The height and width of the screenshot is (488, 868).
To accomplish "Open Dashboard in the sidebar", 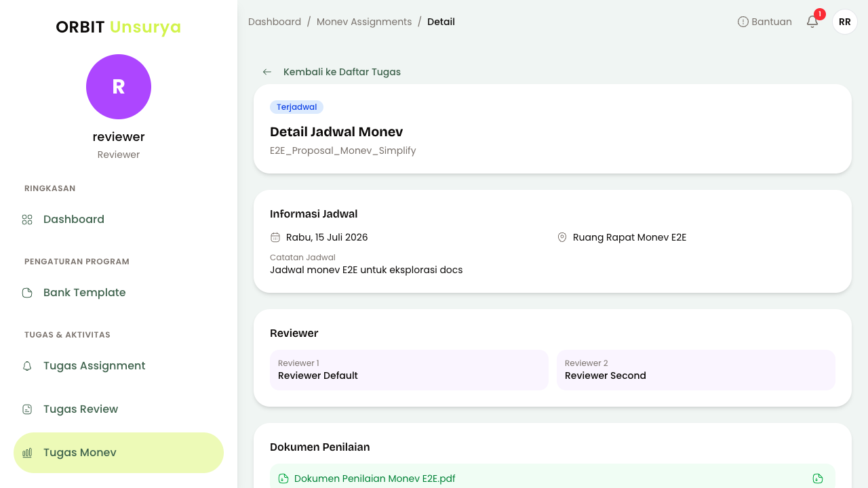I will click(x=119, y=220).
